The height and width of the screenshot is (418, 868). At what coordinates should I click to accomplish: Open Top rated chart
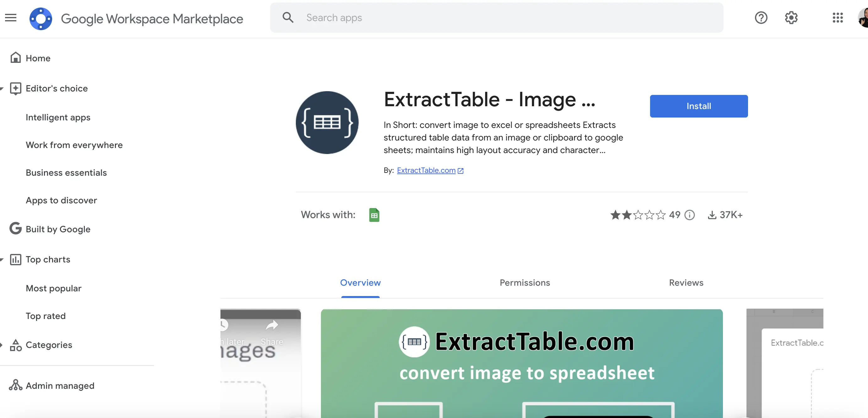46,316
